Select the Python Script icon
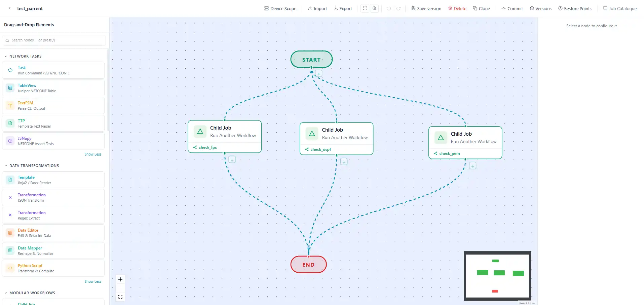644x305 pixels. 10,268
